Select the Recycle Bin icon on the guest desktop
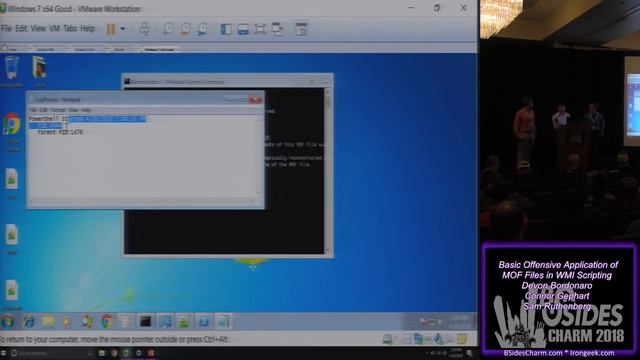640x360 pixels. (11, 72)
